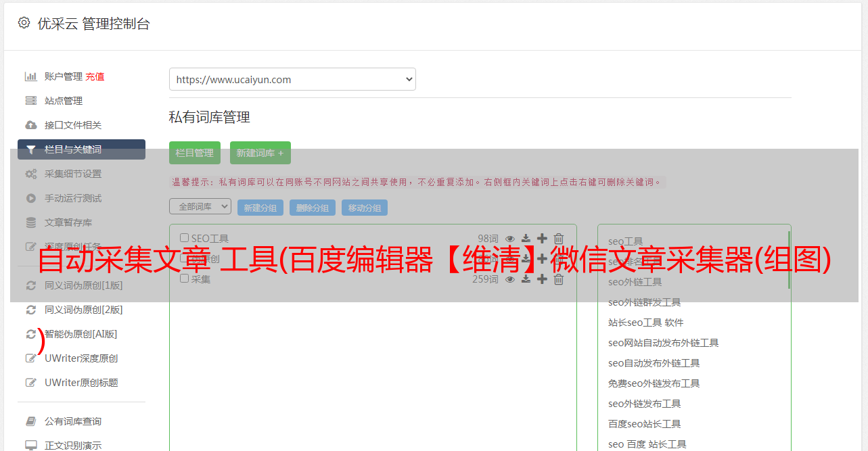Image resolution: width=868 pixels, height=451 pixels.
Task: Click the 259词 count on 采集 row
Action: pos(485,279)
